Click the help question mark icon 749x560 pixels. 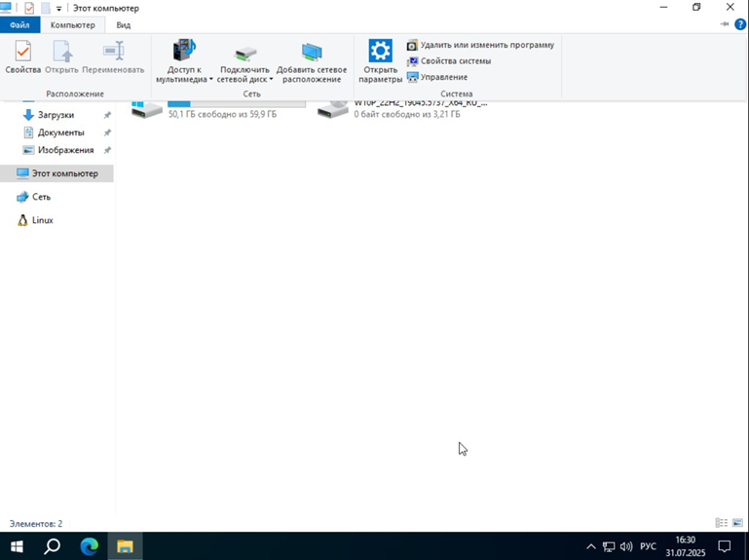(740, 24)
